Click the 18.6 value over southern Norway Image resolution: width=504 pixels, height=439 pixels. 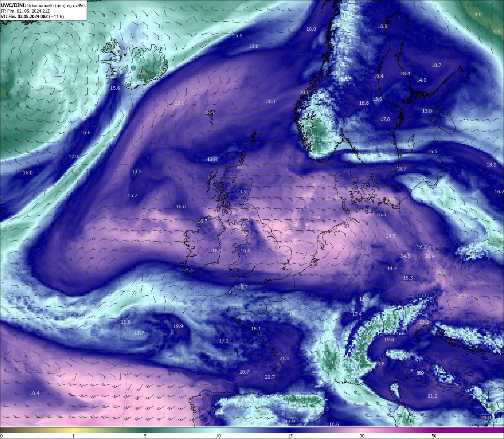tap(364, 103)
